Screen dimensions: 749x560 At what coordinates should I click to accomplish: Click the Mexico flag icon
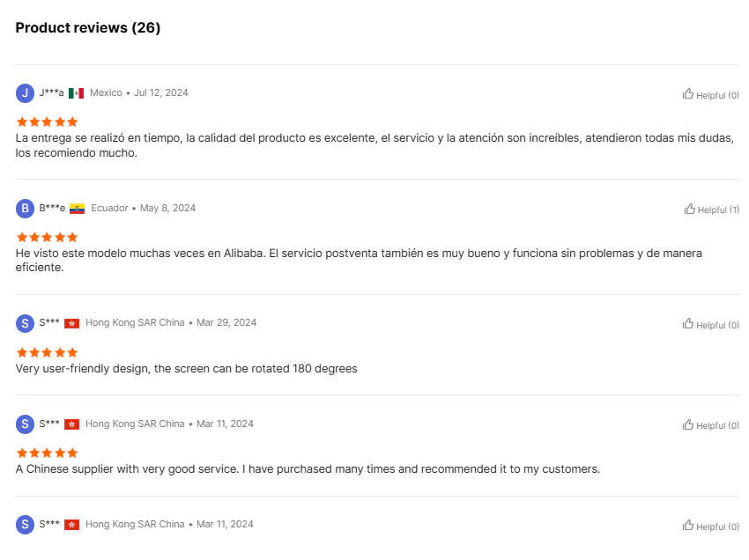[76, 93]
